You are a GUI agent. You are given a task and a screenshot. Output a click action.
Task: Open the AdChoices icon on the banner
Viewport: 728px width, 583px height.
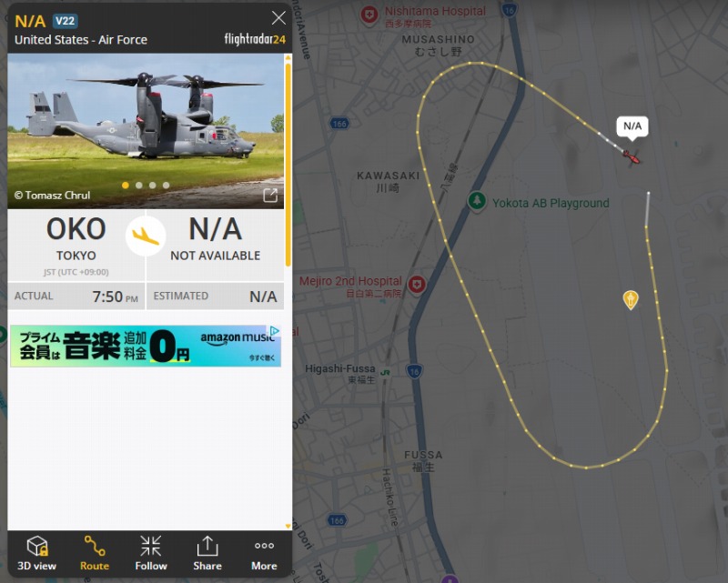tap(275, 330)
